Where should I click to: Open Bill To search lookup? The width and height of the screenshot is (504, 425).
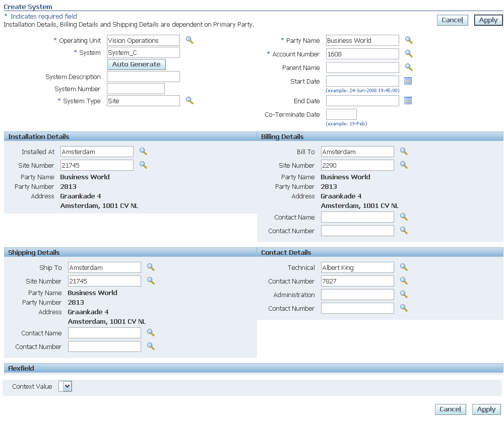404,151
